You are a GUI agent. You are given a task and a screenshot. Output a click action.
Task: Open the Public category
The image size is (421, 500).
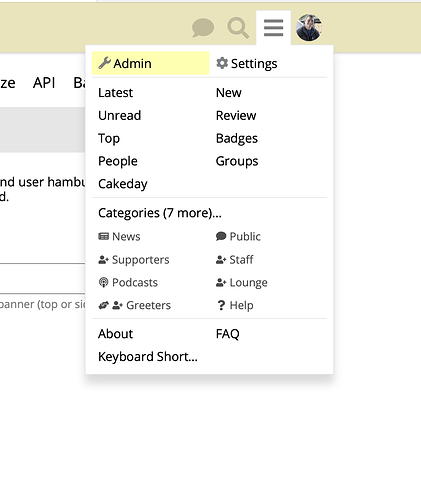[x=238, y=236]
